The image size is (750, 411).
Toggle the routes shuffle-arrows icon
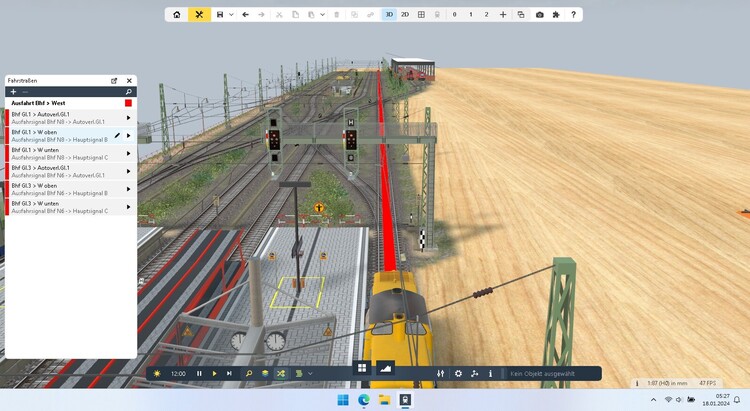(x=281, y=374)
